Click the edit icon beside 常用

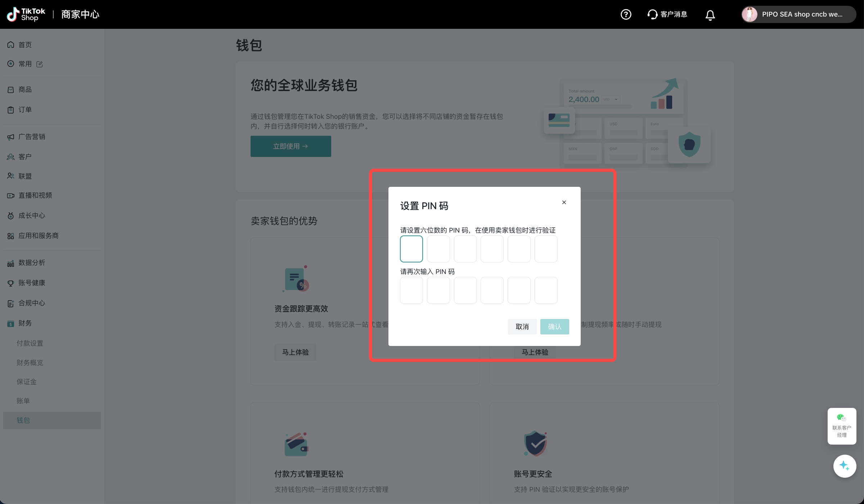(40, 64)
